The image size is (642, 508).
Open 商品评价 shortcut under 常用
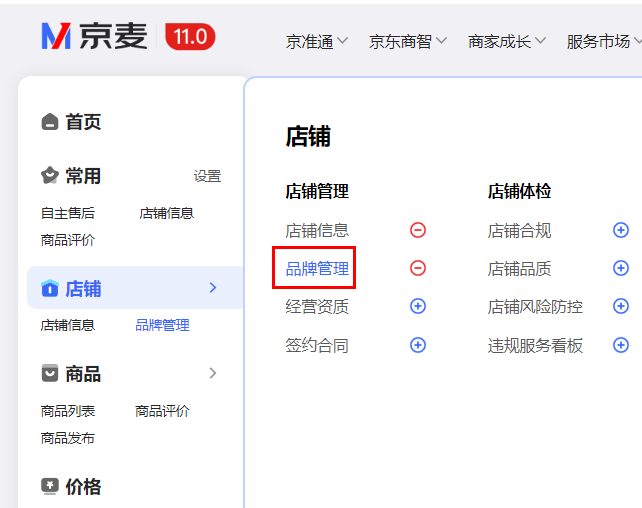[x=68, y=240]
